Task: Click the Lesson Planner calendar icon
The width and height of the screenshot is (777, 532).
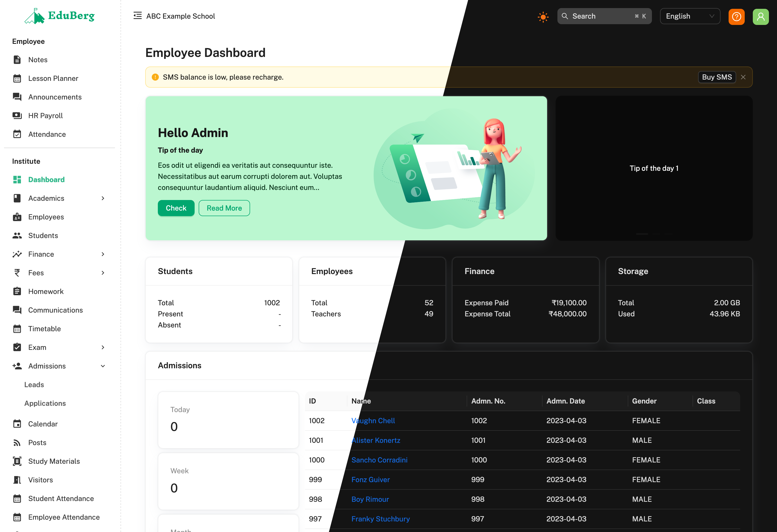Action: (17, 79)
